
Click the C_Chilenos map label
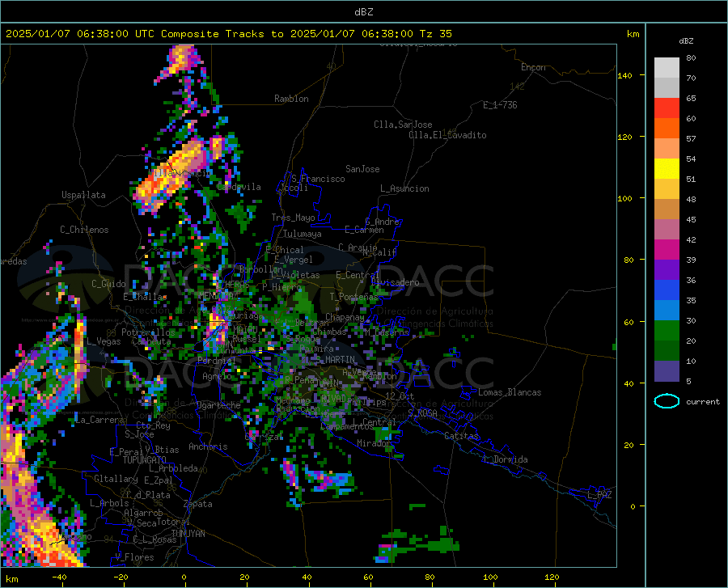[x=84, y=230]
